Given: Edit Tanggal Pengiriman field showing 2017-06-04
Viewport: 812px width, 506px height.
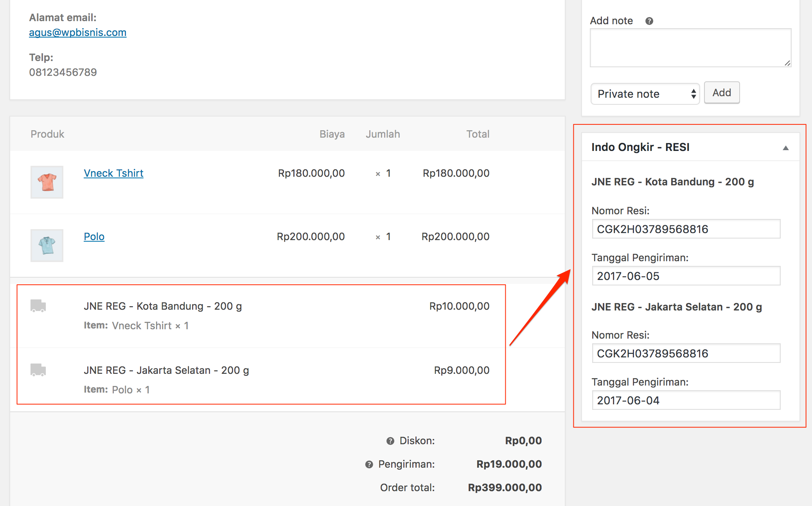Looking at the screenshot, I should (x=686, y=400).
